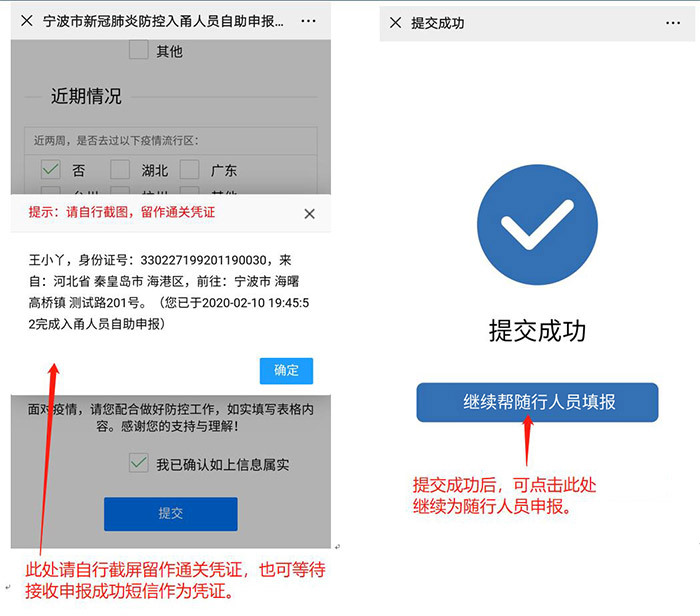Click 继续帮随行人员填报 button
This screenshot has height=616, width=700.
coord(537,402)
